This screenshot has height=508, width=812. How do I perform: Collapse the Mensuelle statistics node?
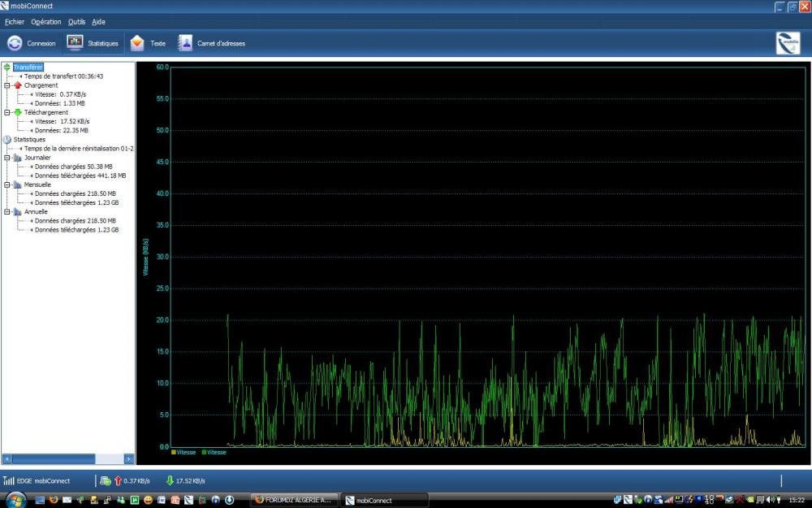coord(7,185)
